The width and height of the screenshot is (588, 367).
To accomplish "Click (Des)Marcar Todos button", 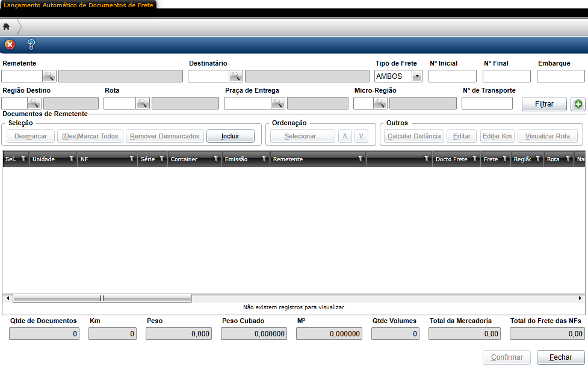I will (x=90, y=136).
